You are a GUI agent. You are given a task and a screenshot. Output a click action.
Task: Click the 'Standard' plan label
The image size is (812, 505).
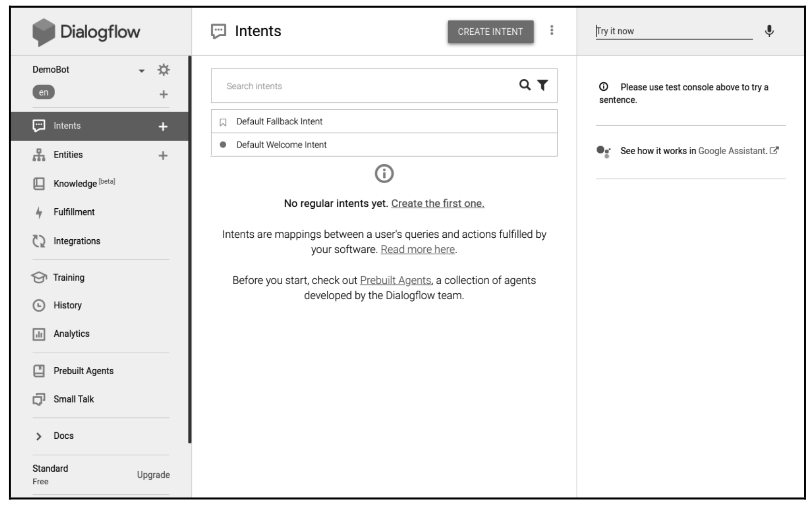(50, 468)
